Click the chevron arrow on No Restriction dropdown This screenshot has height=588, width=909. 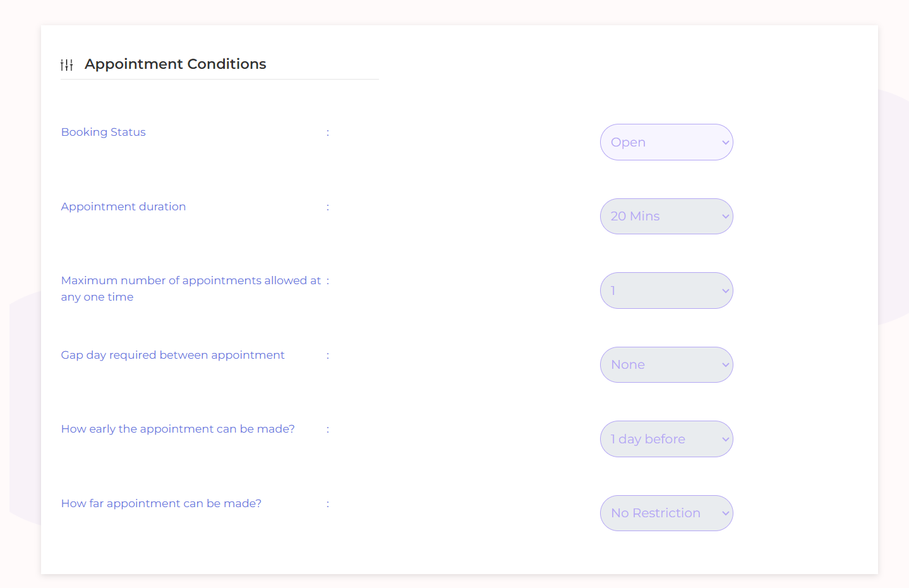pyautogui.click(x=725, y=513)
